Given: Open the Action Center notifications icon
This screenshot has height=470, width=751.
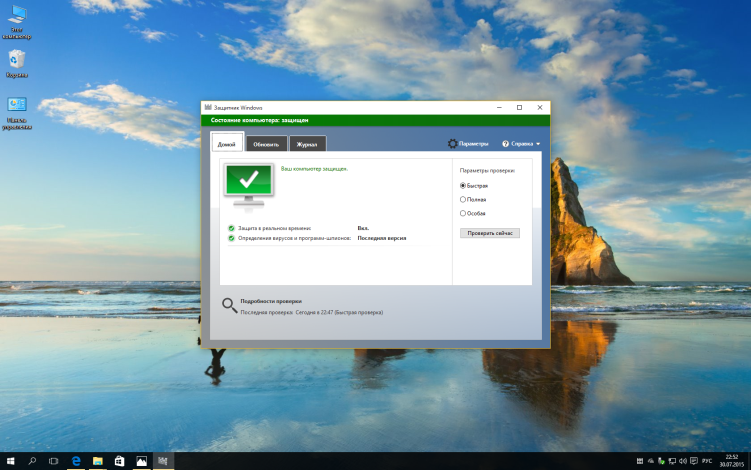Looking at the screenshot, I should (694, 461).
